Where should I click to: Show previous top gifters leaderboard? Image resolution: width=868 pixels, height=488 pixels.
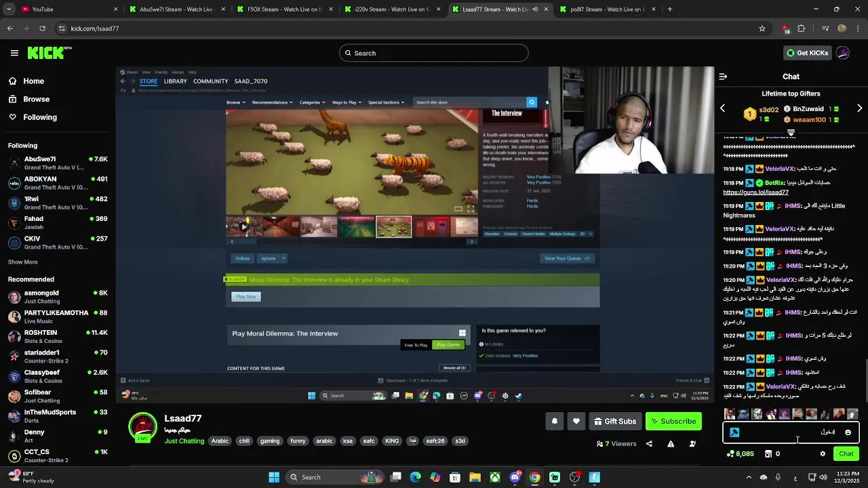(722, 108)
